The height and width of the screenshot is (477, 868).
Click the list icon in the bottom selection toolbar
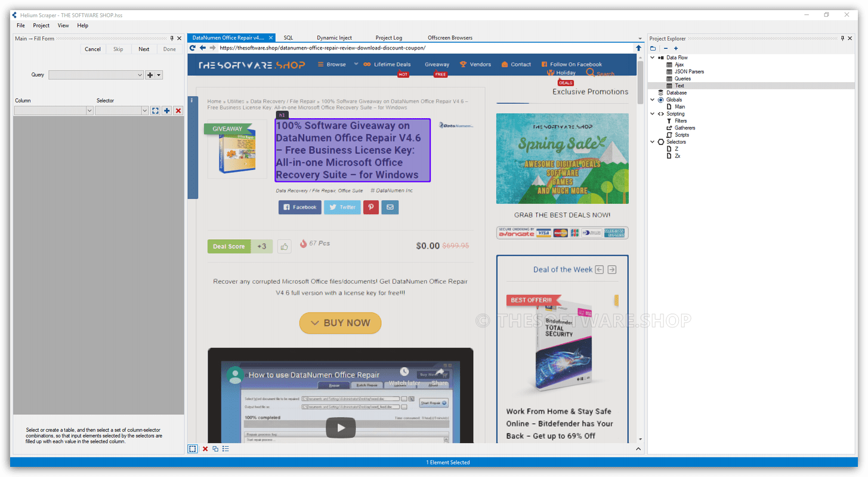[x=226, y=449]
